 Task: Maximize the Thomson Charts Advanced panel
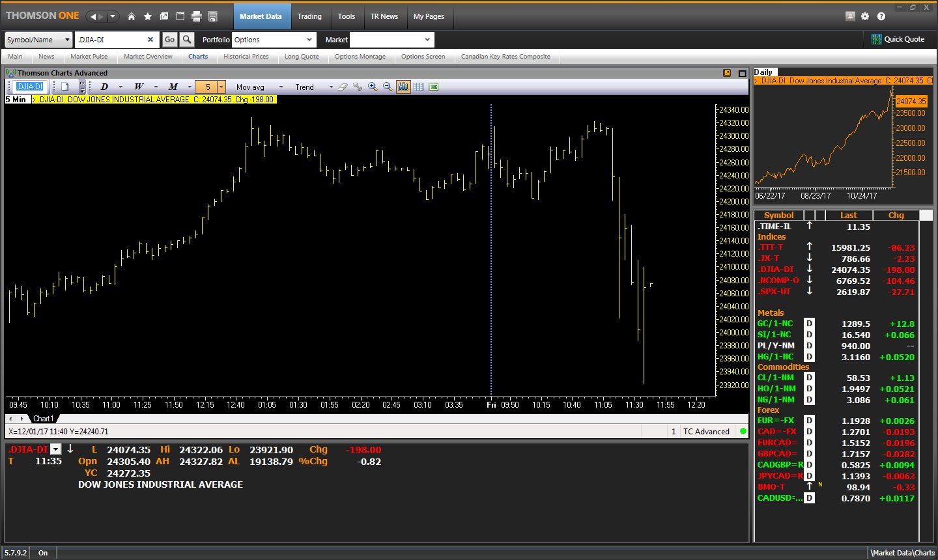742,73
